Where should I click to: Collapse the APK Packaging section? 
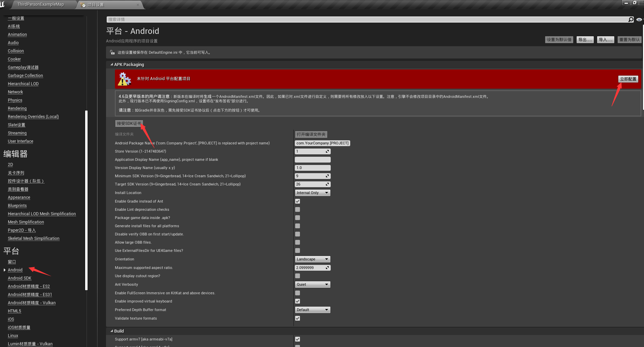(112, 64)
